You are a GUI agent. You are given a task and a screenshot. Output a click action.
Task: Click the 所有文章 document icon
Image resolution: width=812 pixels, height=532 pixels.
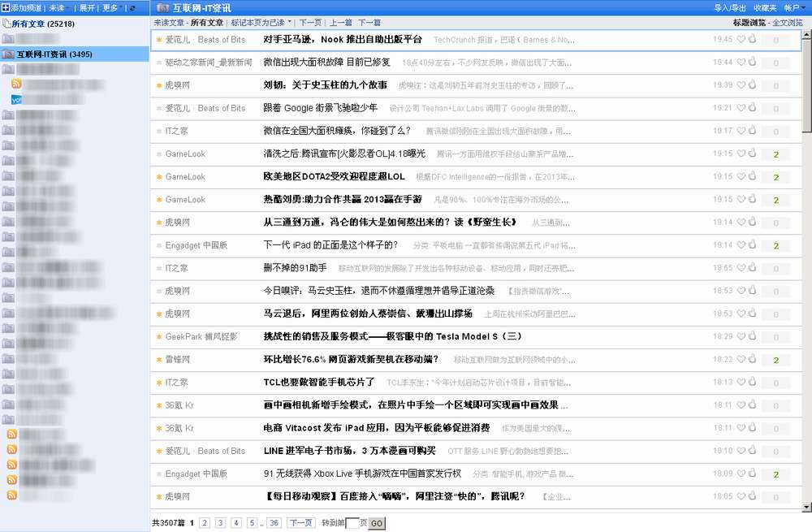[7, 23]
